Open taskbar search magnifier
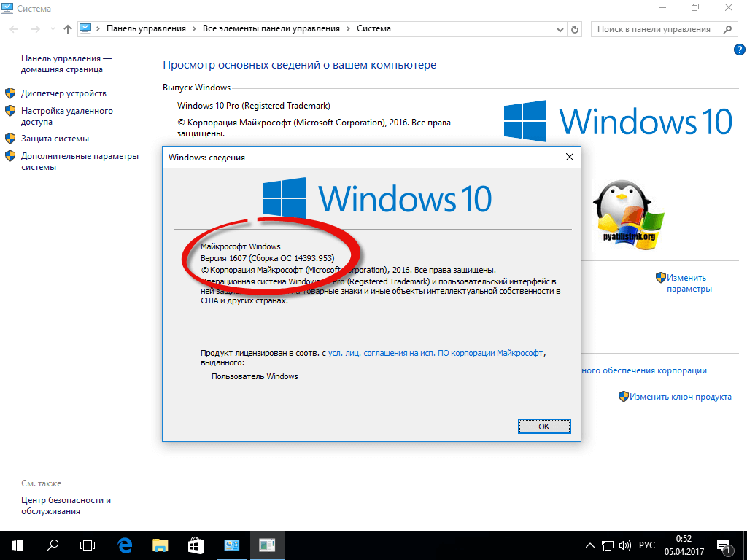The image size is (747, 560). (x=52, y=545)
